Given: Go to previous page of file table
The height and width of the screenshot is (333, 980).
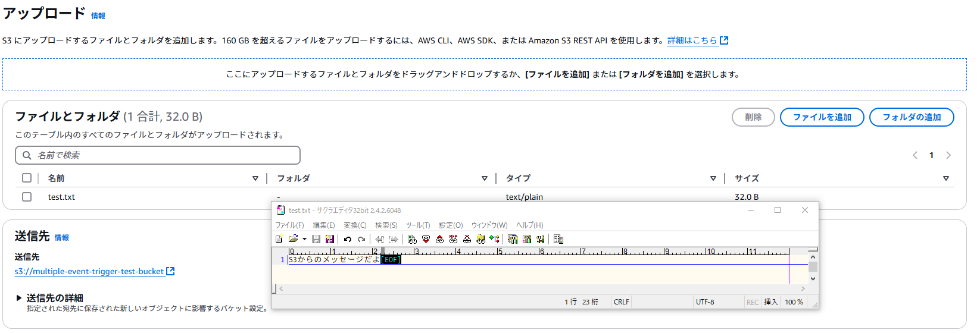Looking at the screenshot, I should point(915,155).
